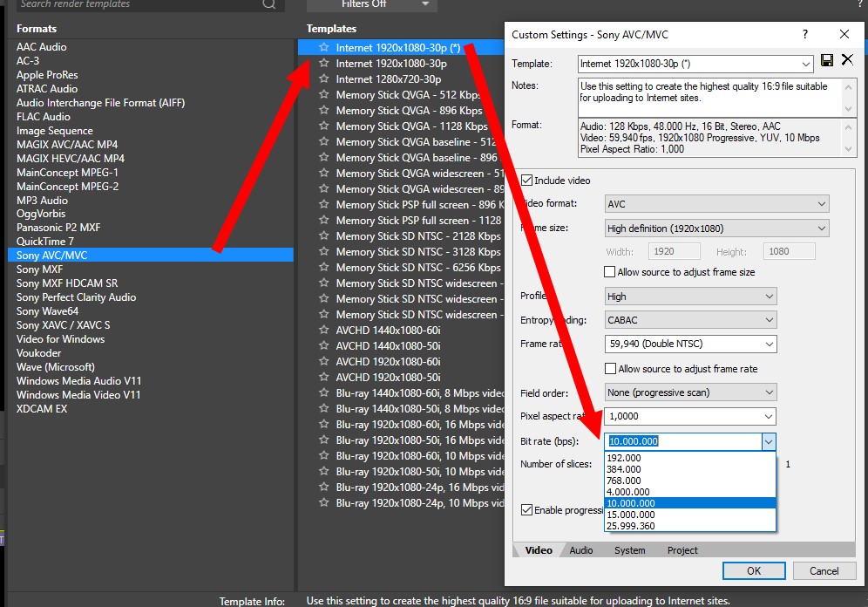Confirm settings with the OK button
This screenshot has height=607, width=868.
click(754, 571)
